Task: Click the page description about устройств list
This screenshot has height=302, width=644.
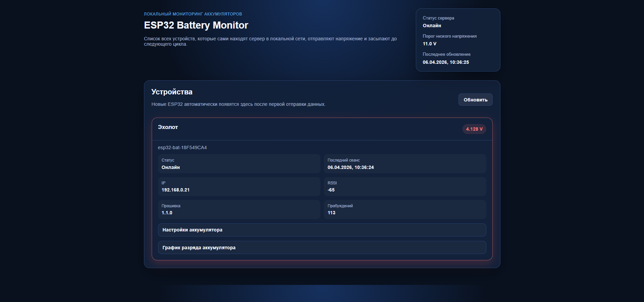Action: point(270,39)
